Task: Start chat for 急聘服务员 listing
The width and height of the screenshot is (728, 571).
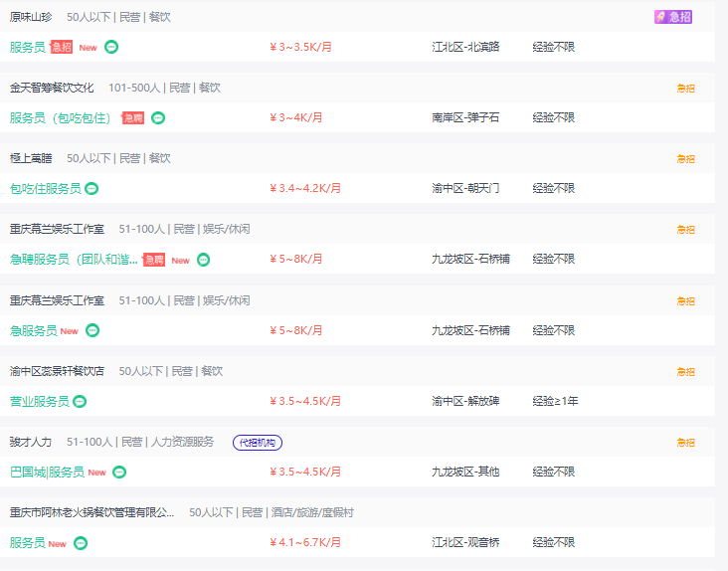Action: point(203,260)
